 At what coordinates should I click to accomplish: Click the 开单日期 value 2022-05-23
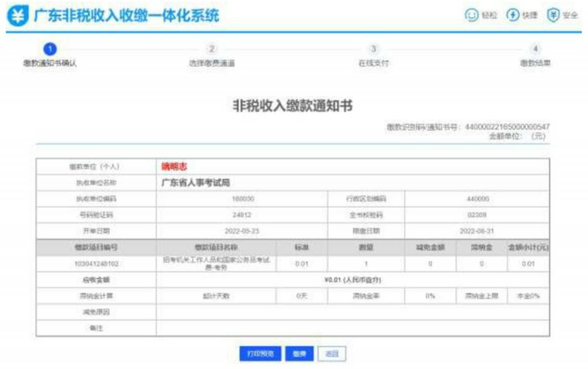coord(242,231)
